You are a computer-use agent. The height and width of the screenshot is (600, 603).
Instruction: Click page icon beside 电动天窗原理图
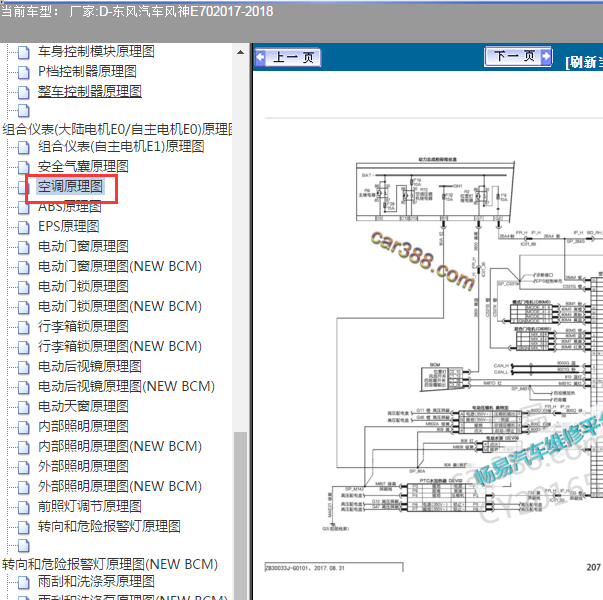(x=23, y=408)
